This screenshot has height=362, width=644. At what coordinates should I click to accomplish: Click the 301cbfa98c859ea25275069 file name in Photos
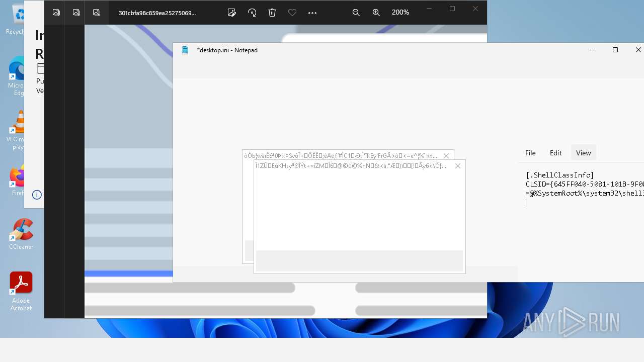coord(157,13)
